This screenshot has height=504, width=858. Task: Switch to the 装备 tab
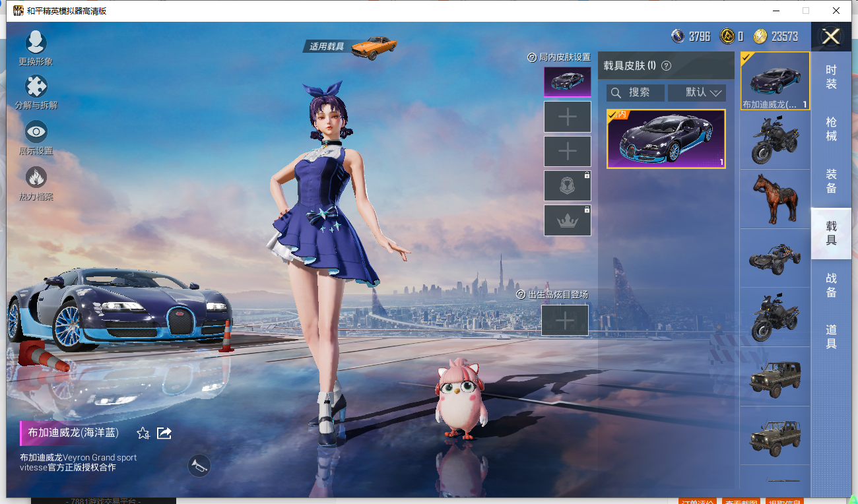tap(831, 181)
